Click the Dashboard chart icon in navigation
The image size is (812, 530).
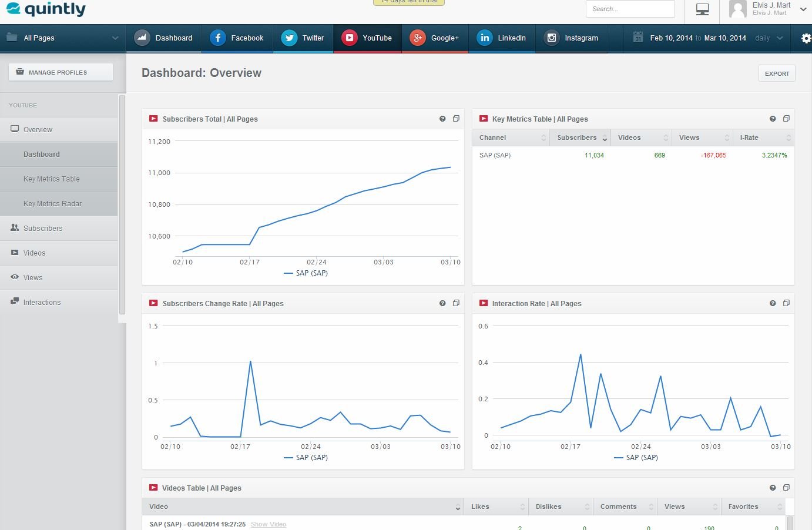coord(142,38)
